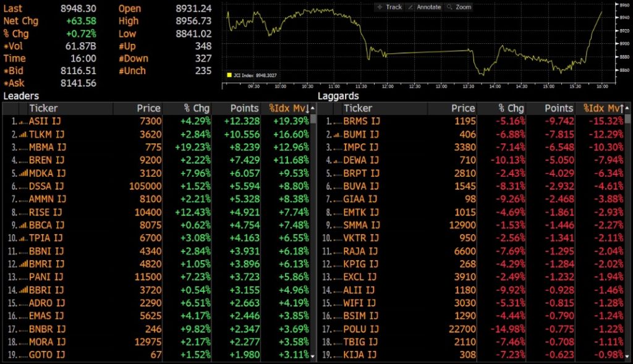The width and height of the screenshot is (633, 364).
Task: Click the Track crosshair tool on chart
Action: click(389, 7)
